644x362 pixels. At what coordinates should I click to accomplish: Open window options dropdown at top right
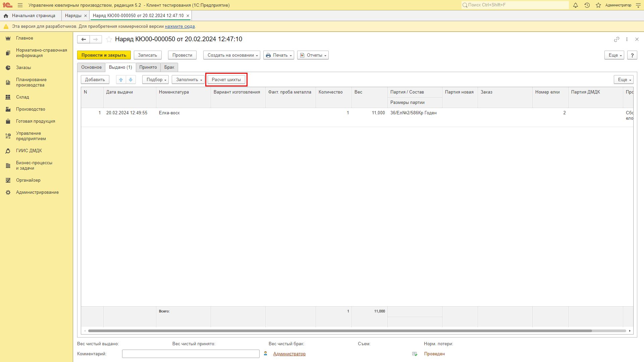[x=638, y=5]
